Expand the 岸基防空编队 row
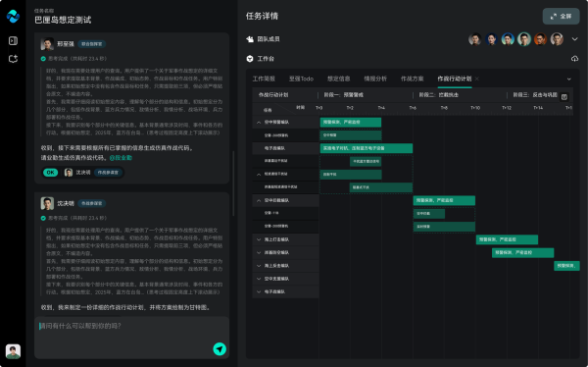588x367 pixels. coord(259,252)
